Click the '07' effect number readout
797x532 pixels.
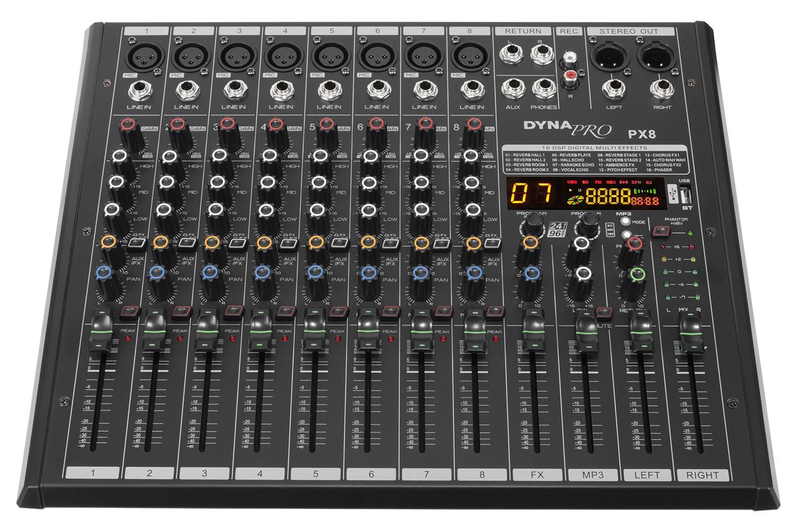(x=531, y=193)
